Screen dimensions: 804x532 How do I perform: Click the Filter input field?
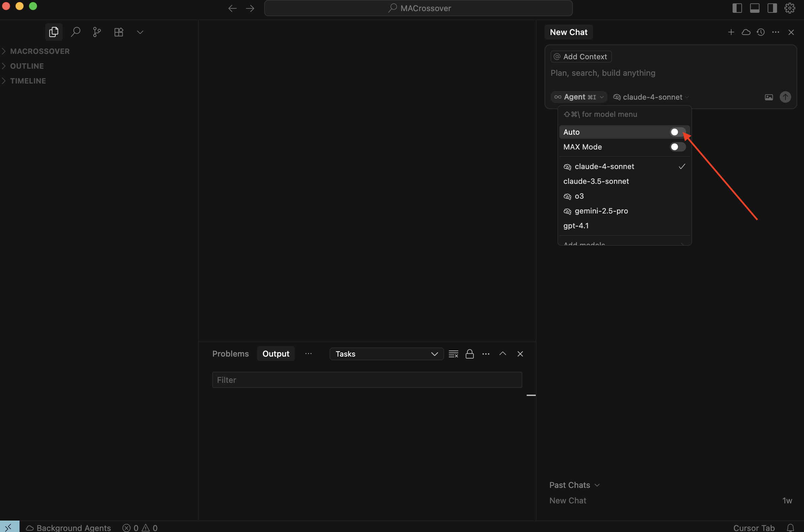pos(367,380)
